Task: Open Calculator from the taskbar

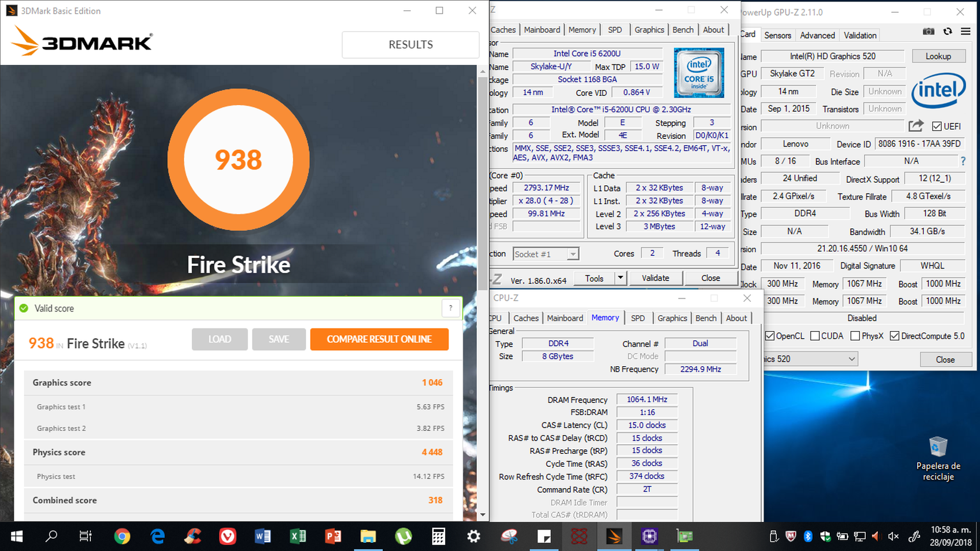Action: click(x=438, y=536)
